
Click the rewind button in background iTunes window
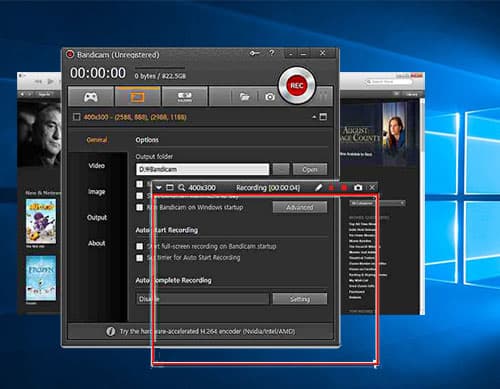pos(39,81)
